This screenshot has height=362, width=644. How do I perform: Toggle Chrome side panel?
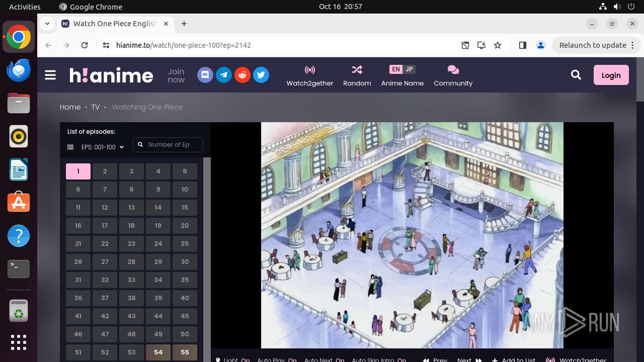point(522,45)
